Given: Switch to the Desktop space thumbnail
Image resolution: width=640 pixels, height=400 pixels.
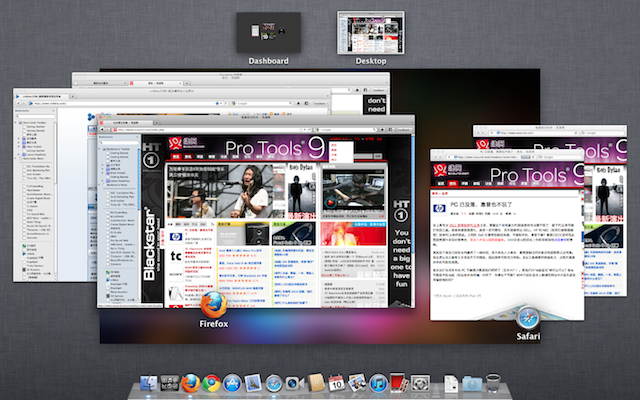Looking at the screenshot, I should point(371,33).
